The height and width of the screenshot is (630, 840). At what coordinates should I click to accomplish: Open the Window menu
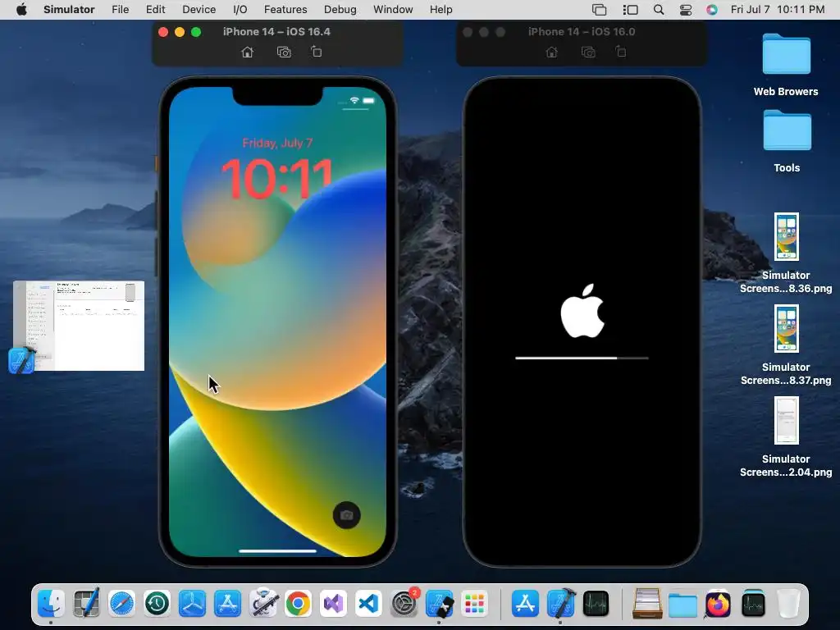(x=393, y=10)
